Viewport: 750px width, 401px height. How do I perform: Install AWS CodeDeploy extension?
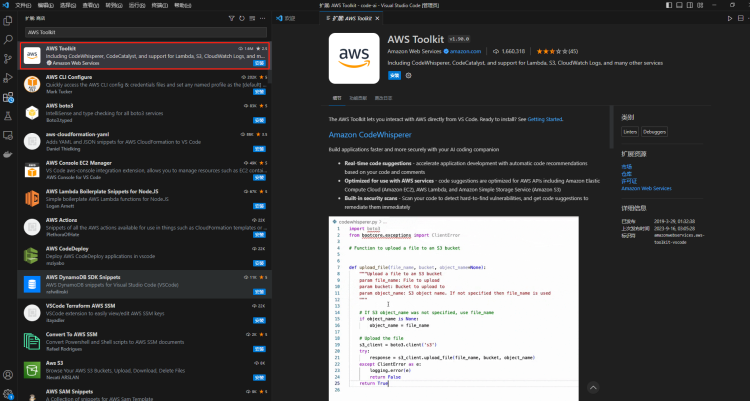(x=259, y=263)
